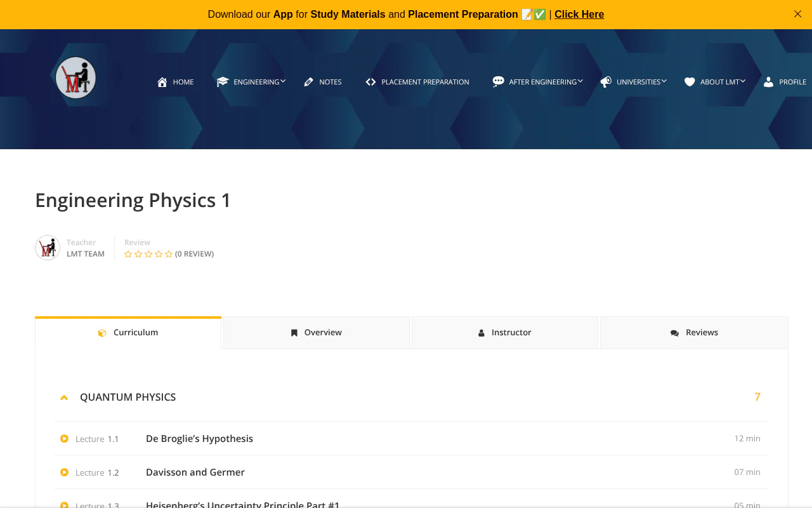This screenshot has height=508, width=812.
Task: Collapse the Quantum Physics section chevron
Action: click(x=64, y=398)
